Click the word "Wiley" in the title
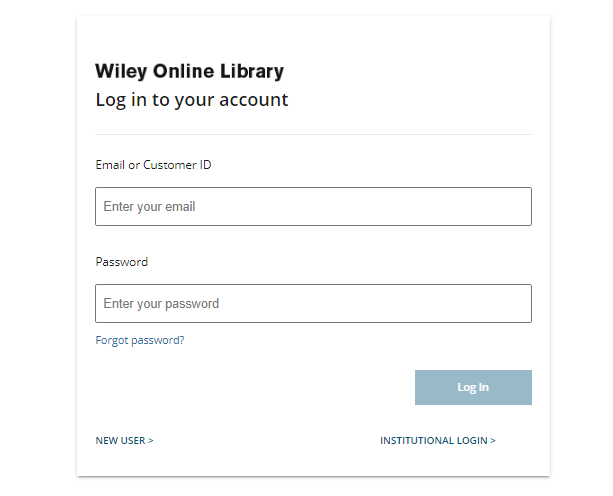Screen dimensions: 613x496 pyautogui.click(x=119, y=72)
